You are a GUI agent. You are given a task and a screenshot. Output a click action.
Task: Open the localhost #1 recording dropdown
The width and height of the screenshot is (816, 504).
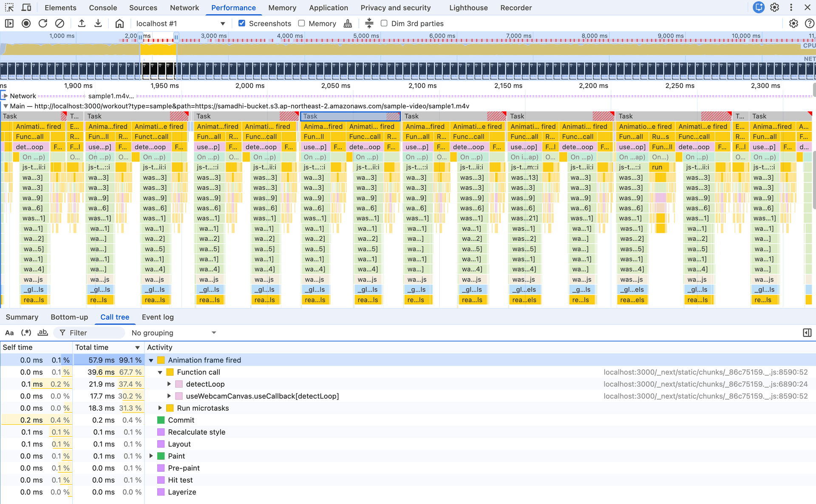[223, 23]
